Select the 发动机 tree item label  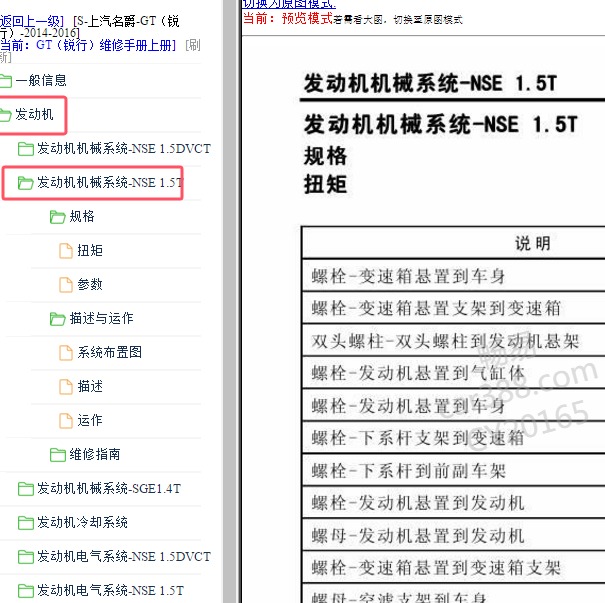(34, 114)
